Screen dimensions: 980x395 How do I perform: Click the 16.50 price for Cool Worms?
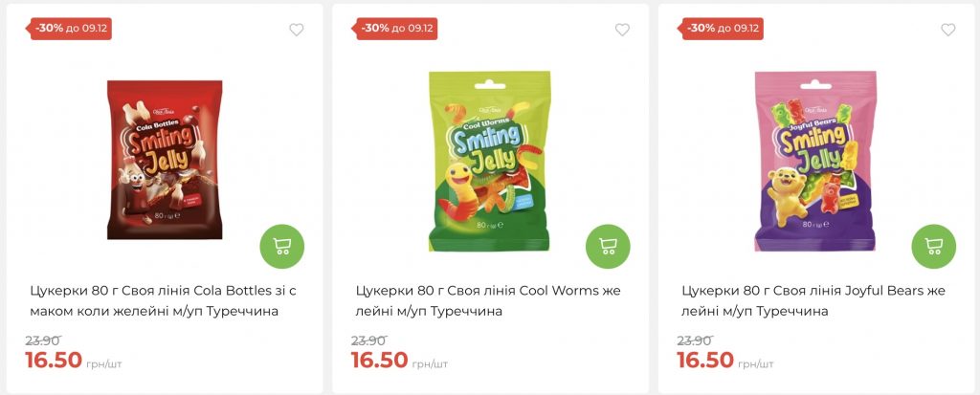[380, 361]
